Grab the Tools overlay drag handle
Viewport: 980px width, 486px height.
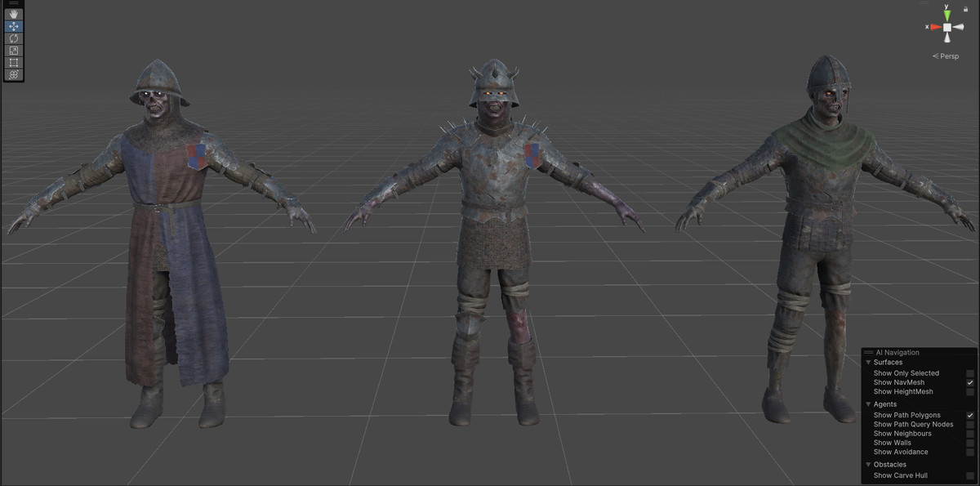(x=14, y=3)
